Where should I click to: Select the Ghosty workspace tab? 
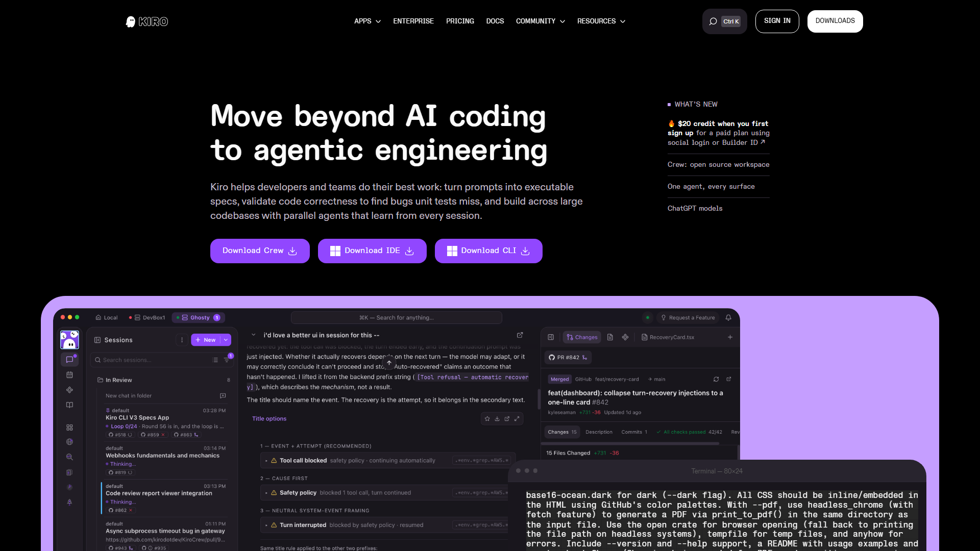click(199, 317)
